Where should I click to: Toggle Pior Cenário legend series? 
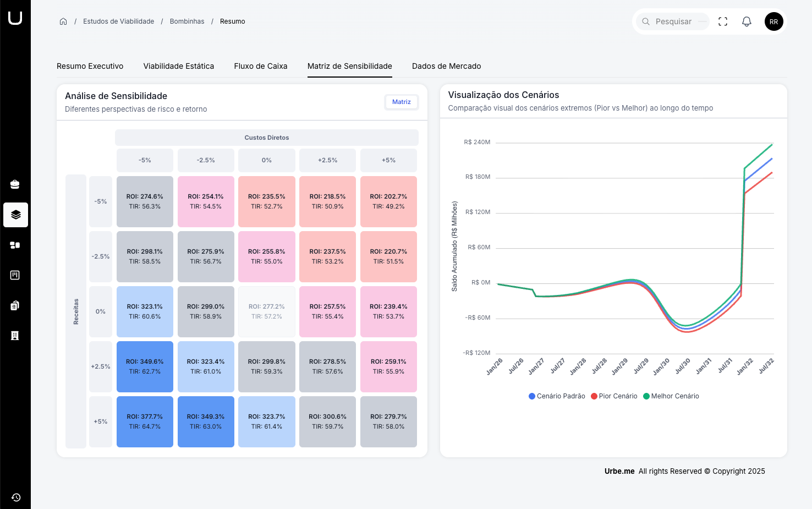(x=614, y=396)
